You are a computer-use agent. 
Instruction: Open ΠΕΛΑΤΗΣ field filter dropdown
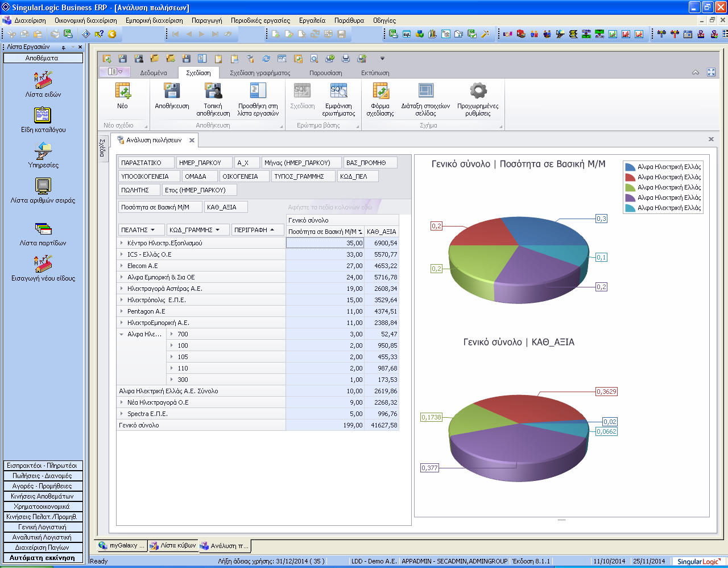(152, 230)
